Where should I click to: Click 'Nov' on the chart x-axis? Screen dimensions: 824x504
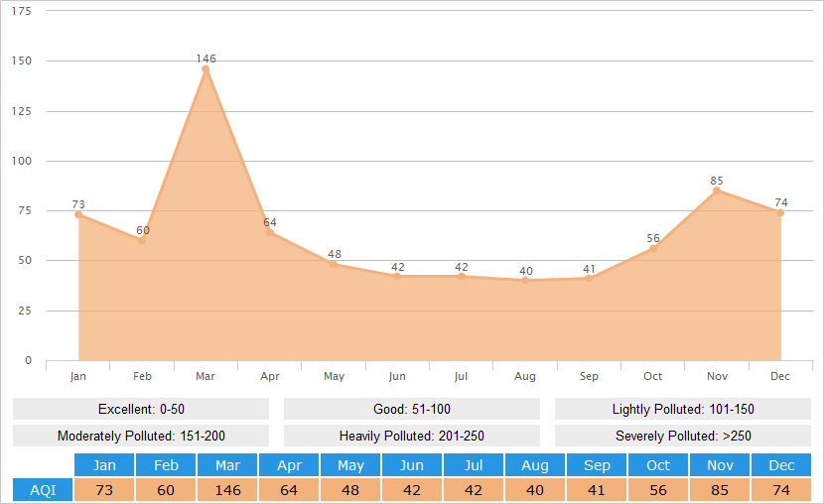717,376
